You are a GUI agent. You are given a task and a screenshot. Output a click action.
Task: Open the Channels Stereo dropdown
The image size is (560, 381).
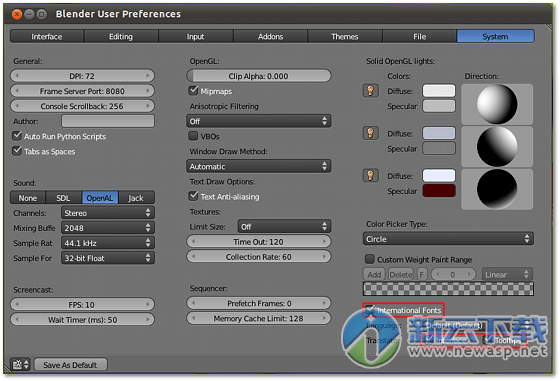(108, 213)
